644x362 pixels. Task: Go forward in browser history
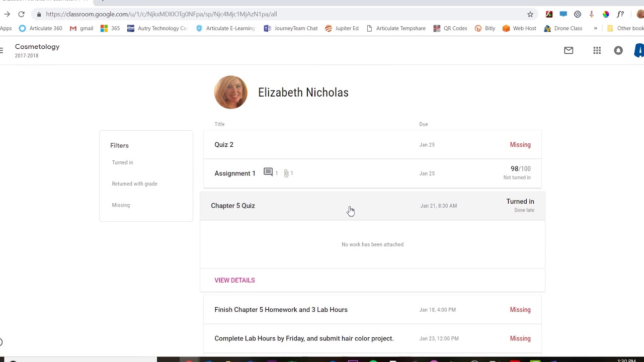(7, 14)
